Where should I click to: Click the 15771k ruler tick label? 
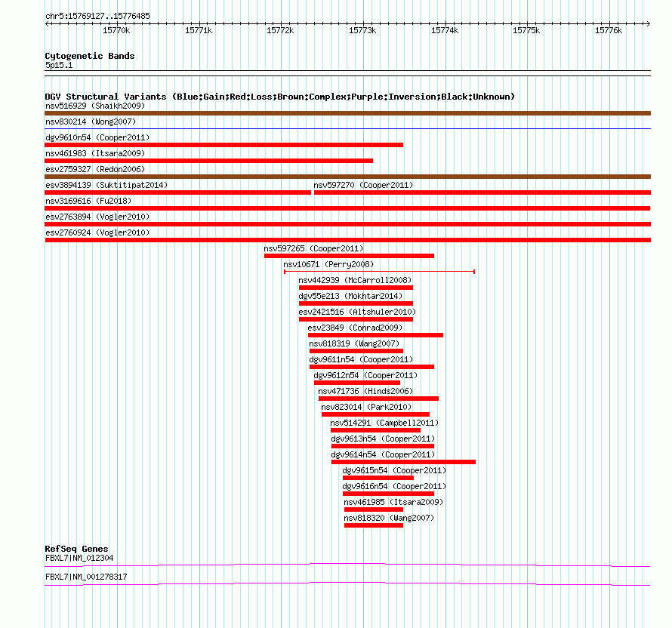199,30
